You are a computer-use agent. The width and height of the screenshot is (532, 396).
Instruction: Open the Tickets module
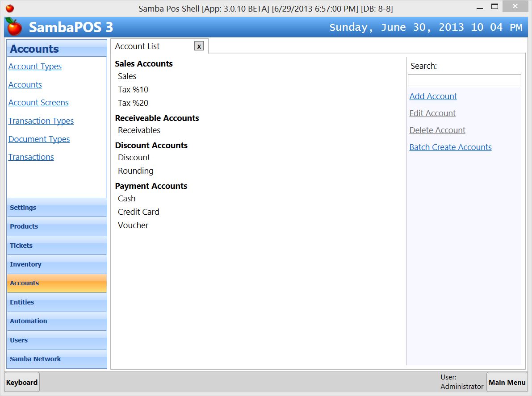57,245
